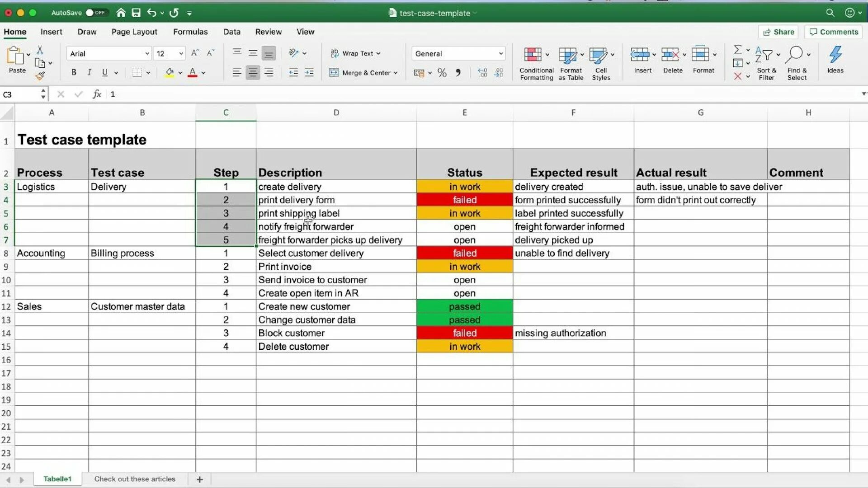The image size is (868, 488).
Task: Open the Formulas menu tab
Action: 190,32
